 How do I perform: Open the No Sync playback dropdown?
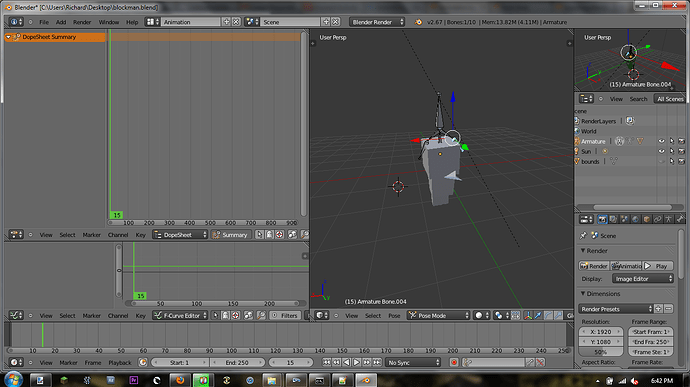[413, 362]
